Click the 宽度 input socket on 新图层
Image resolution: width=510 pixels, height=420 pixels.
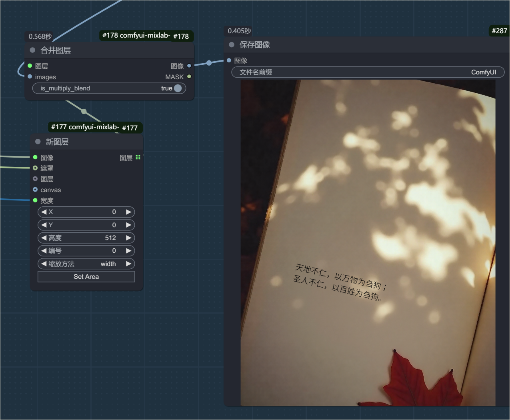pos(35,200)
